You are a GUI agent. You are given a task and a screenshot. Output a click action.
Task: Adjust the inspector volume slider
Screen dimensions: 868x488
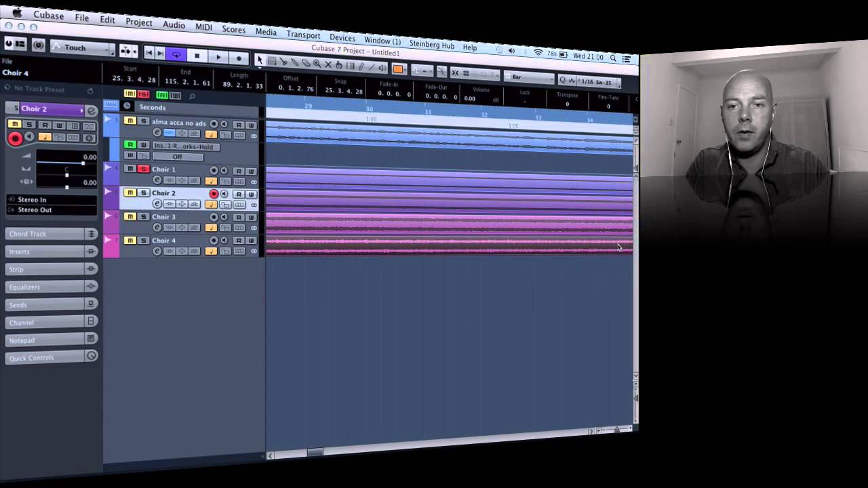(x=66, y=163)
